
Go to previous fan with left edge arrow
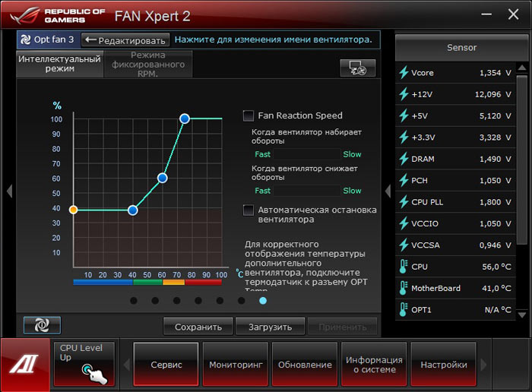click(9, 191)
